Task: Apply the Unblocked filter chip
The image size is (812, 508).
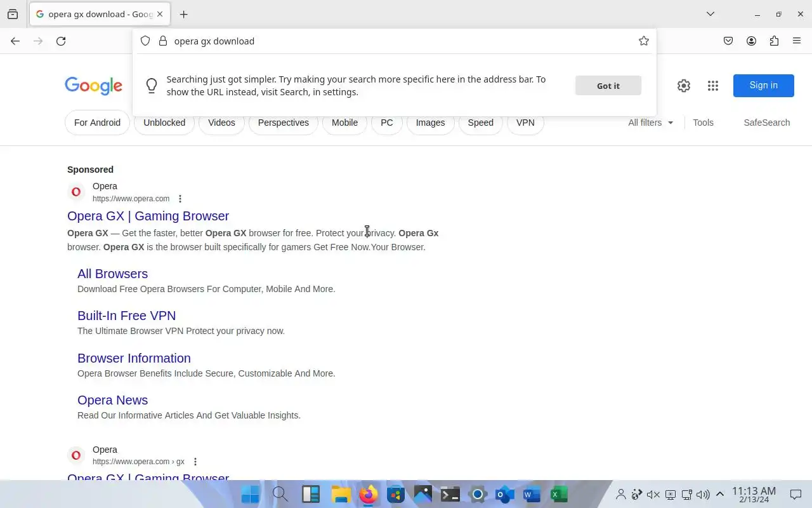Action: [164, 123]
